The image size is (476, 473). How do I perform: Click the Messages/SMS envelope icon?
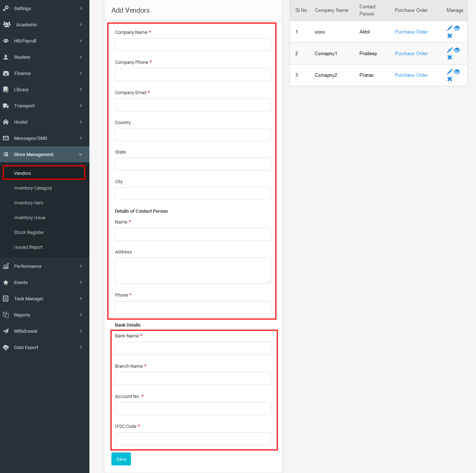point(6,138)
